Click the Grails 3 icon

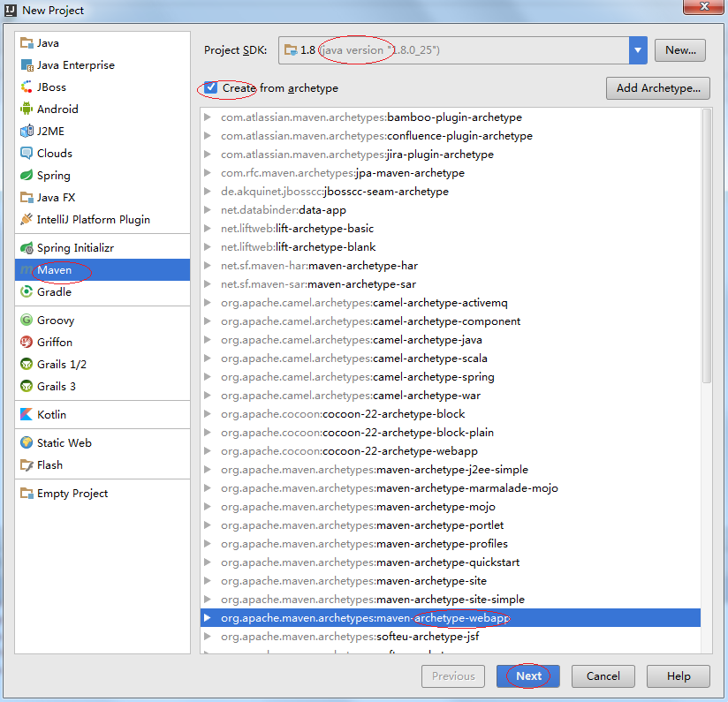(27, 386)
